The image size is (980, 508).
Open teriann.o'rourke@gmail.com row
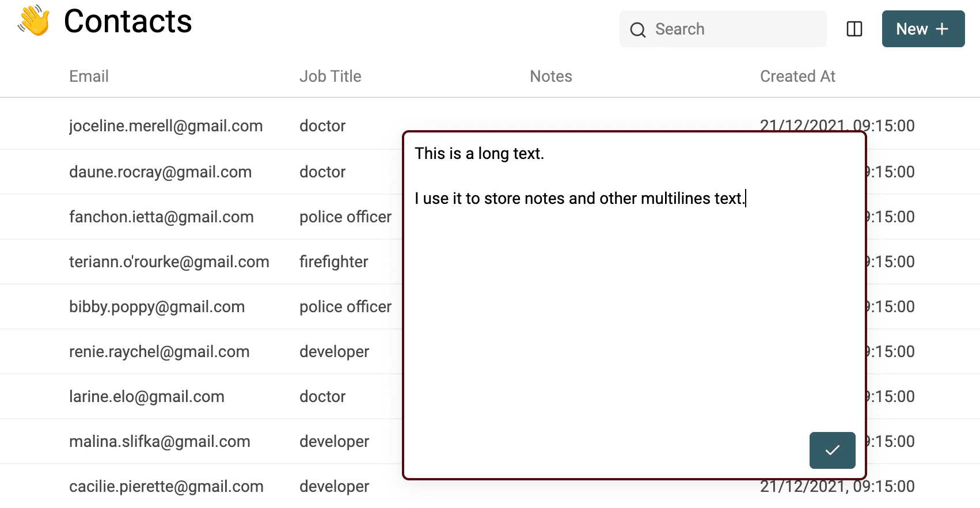tap(169, 262)
